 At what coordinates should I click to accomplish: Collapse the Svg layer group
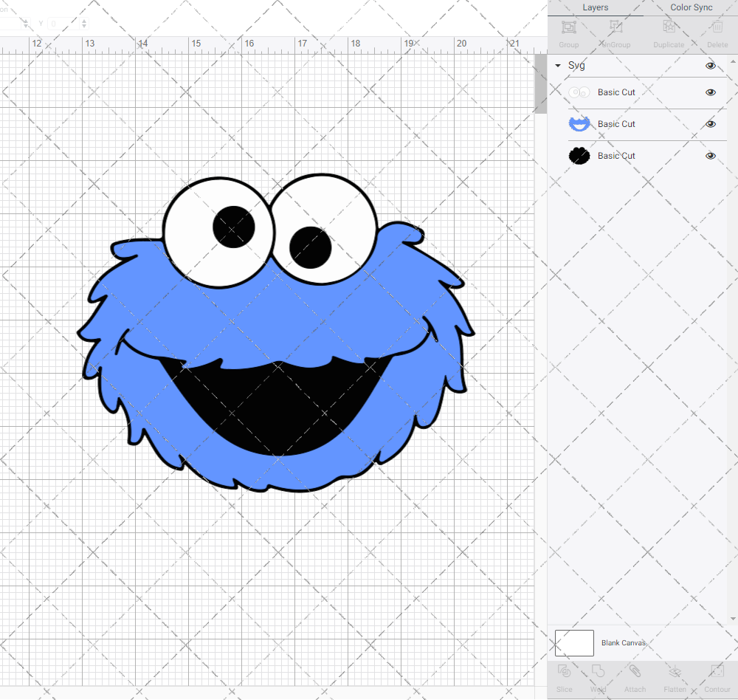tap(557, 65)
